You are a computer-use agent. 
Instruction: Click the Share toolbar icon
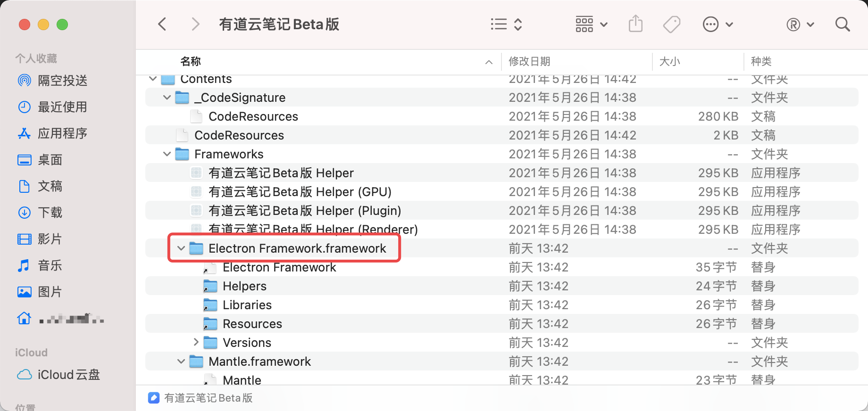635,24
